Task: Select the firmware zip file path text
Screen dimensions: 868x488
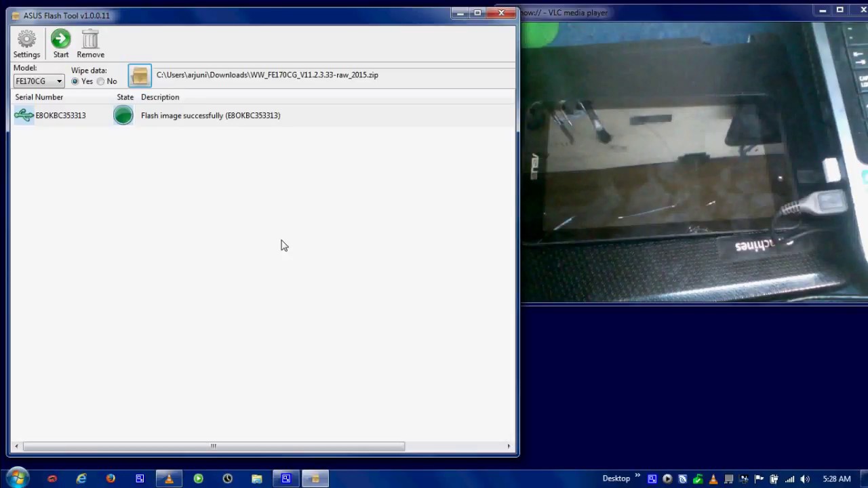Action: [267, 75]
